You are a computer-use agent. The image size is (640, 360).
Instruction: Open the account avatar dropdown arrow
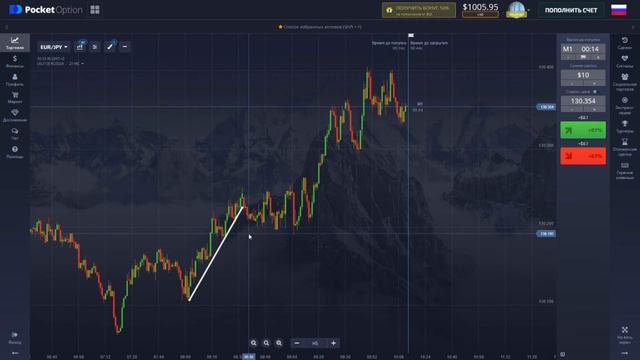529,10
